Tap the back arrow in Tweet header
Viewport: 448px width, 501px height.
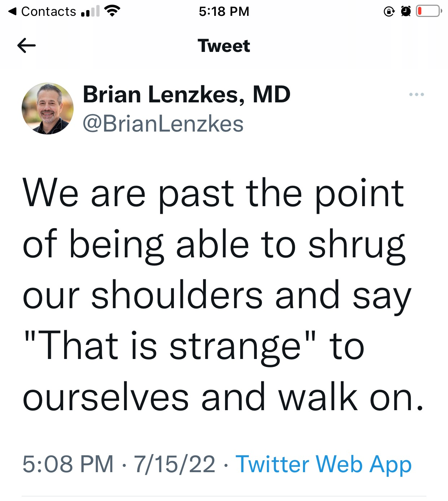(26, 46)
